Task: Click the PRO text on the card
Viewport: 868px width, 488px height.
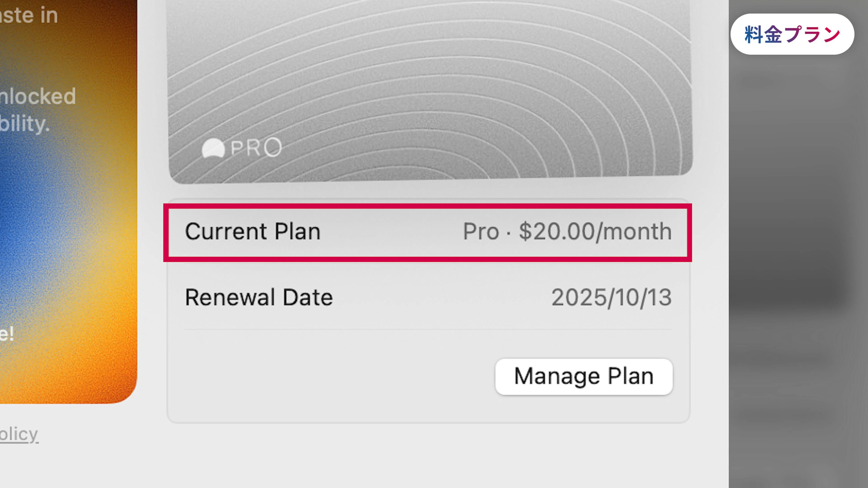Action: pyautogui.click(x=256, y=148)
